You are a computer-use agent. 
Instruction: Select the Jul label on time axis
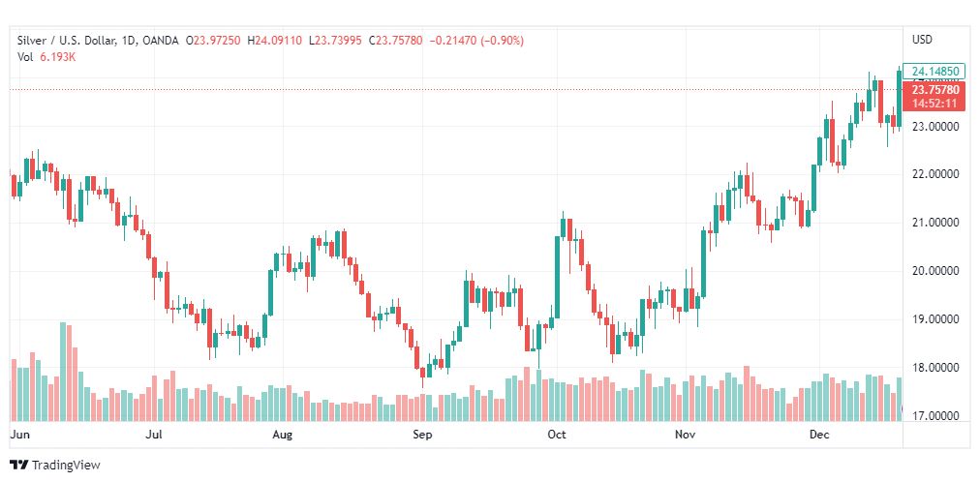pyautogui.click(x=153, y=435)
